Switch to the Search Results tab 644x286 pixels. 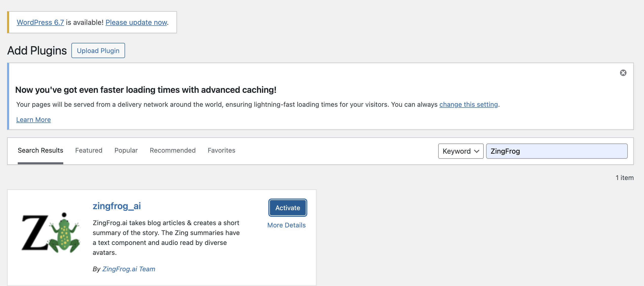(41, 150)
